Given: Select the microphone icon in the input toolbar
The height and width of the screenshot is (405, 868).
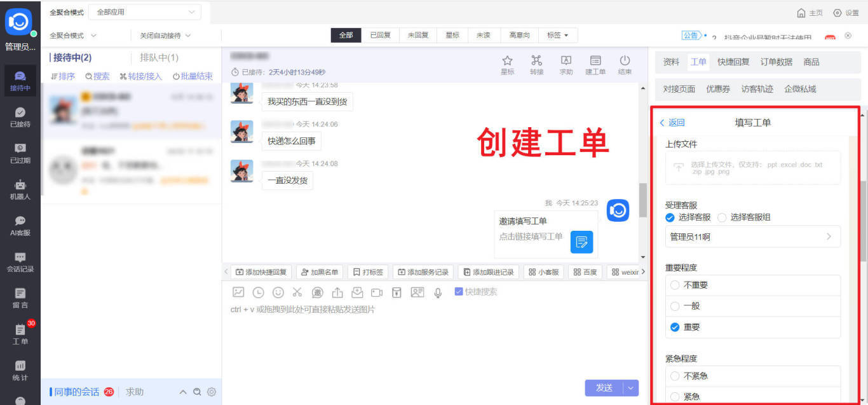Looking at the screenshot, I should tap(437, 292).
